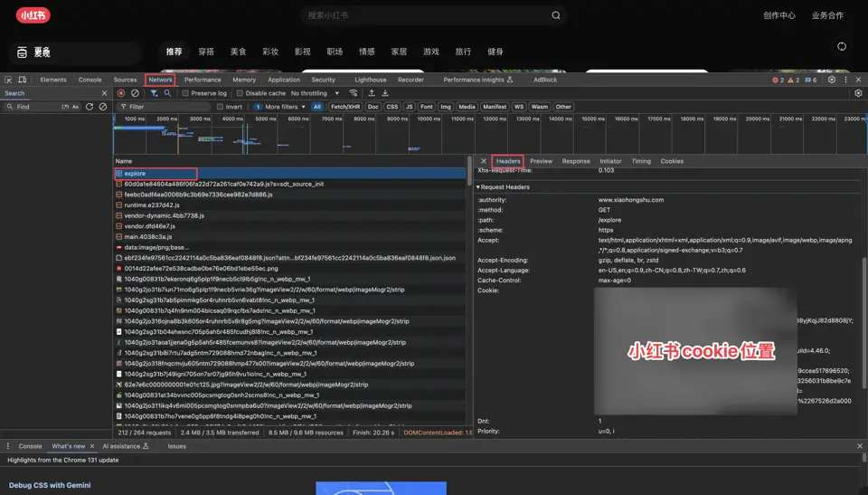Clear the network log
868x495 pixels.
click(x=135, y=93)
